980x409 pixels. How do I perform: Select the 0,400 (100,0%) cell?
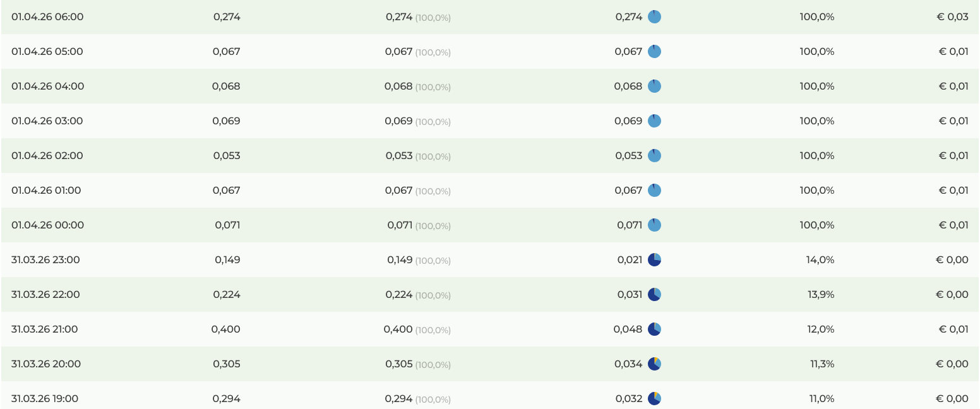pyautogui.click(x=417, y=329)
